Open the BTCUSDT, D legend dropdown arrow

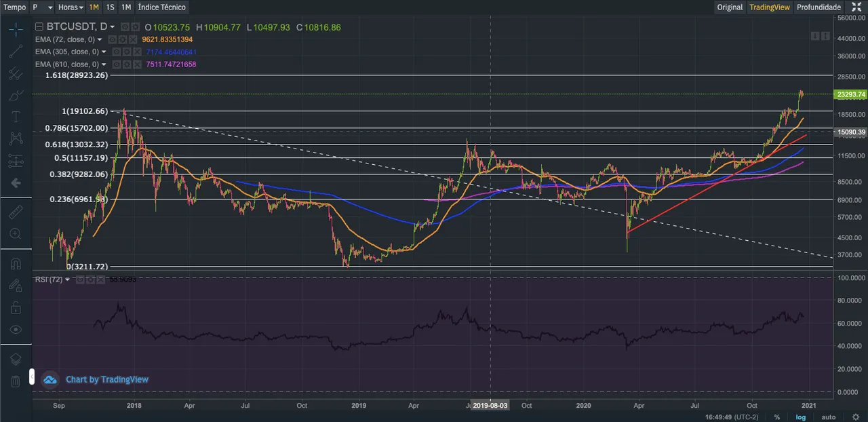coord(113,27)
